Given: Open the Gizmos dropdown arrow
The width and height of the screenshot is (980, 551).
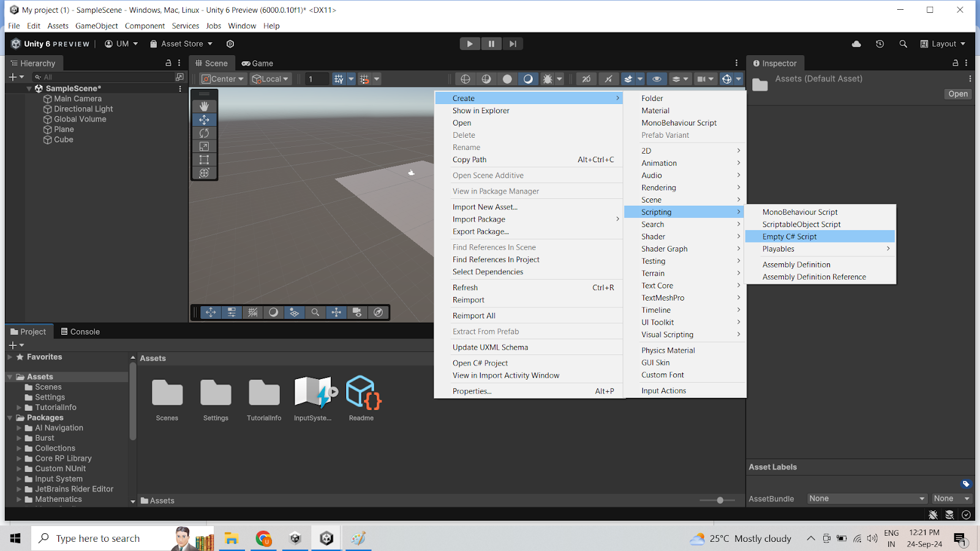Looking at the screenshot, I should pos(739,79).
